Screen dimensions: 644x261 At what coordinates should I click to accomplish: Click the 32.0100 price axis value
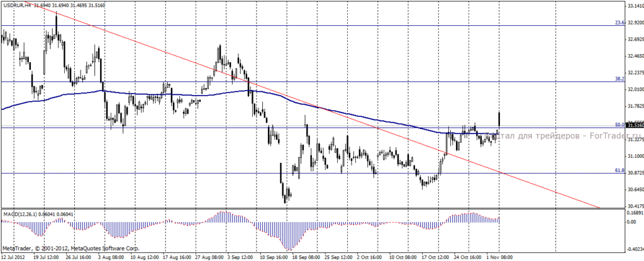(x=634, y=89)
